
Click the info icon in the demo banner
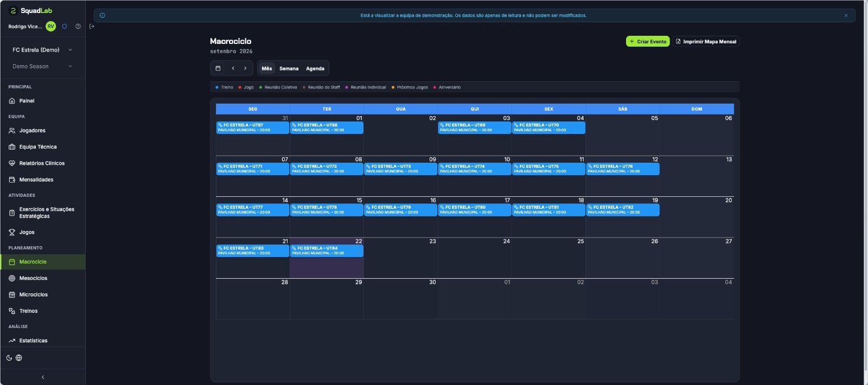point(103,15)
